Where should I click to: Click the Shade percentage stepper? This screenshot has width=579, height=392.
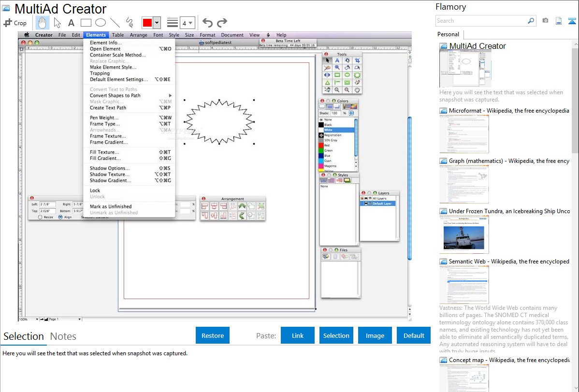[x=351, y=113]
